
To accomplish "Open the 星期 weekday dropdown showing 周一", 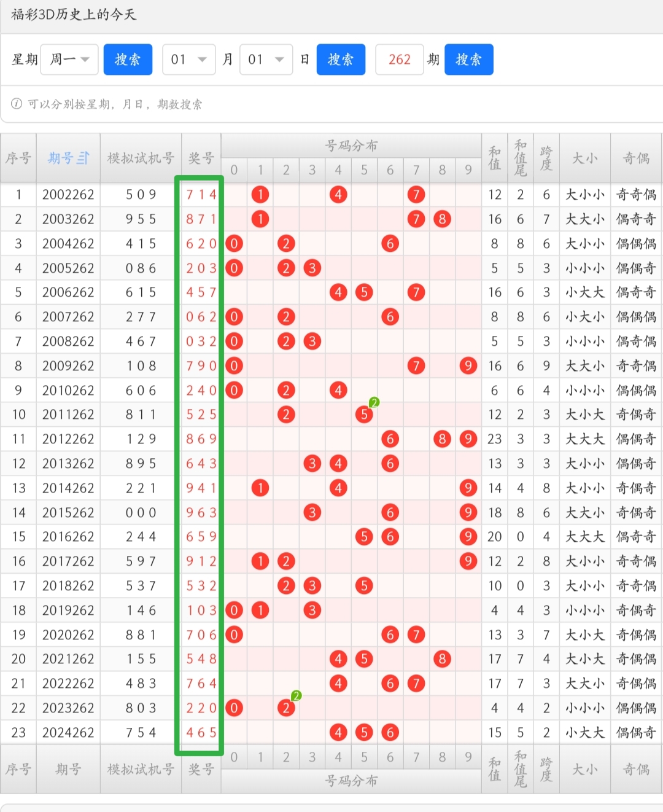I will pos(69,60).
